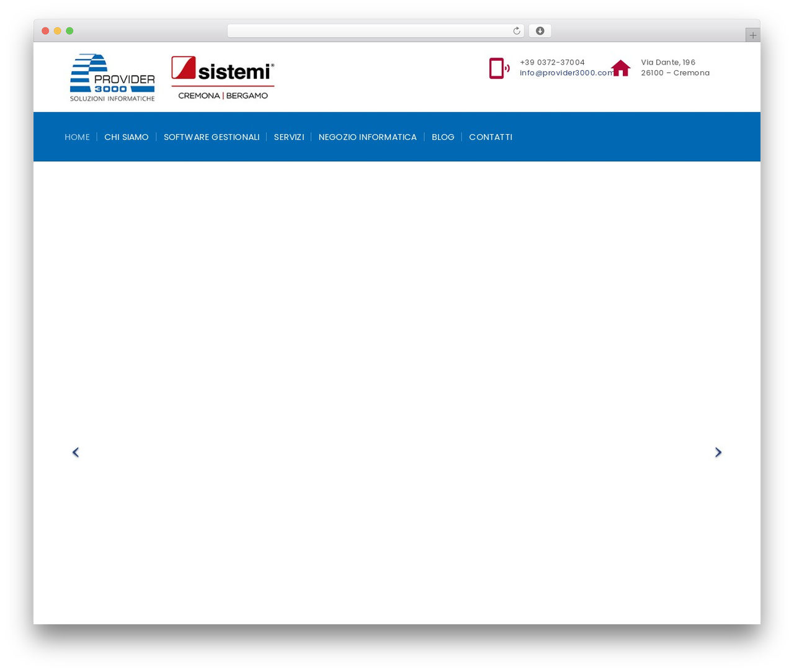Add a new browser tab
This screenshot has height=672, width=794.
(x=752, y=35)
